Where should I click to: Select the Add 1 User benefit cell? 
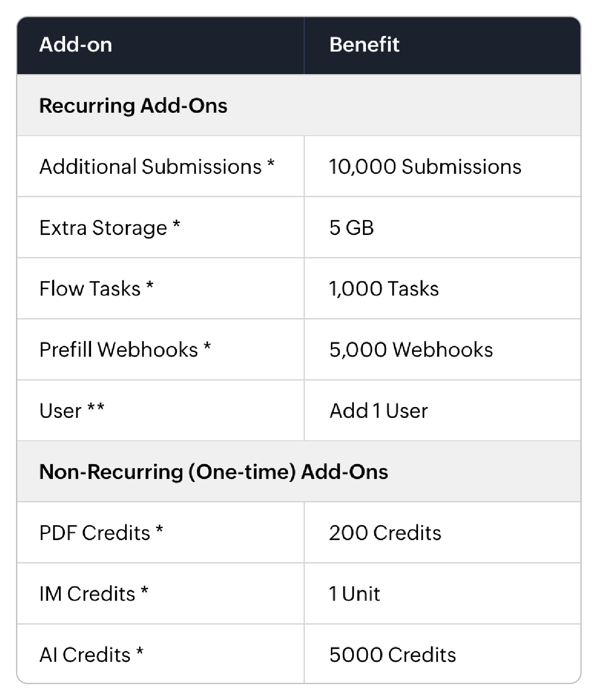tap(379, 411)
